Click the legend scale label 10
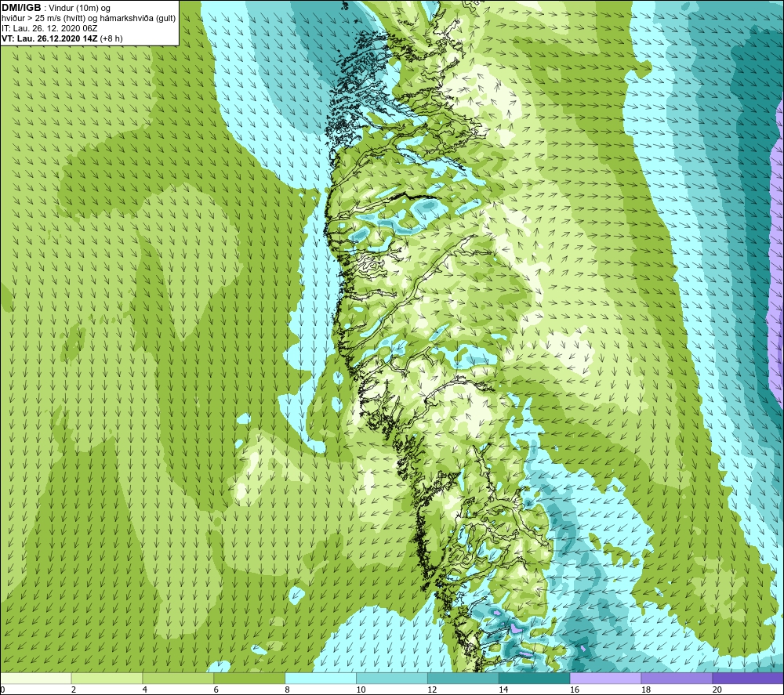Image resolution: width=784 pixels, height=695 pixels. pyautogui.click(x=361, y=690)
